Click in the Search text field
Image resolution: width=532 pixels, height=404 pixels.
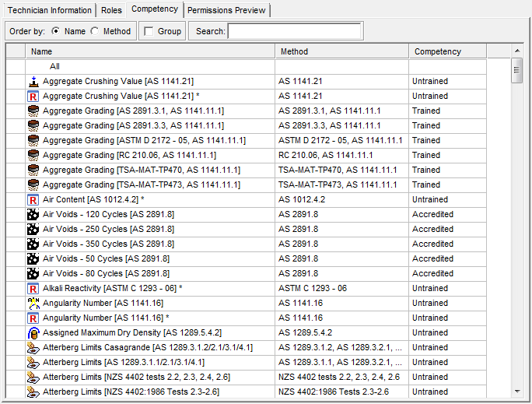tap(294, 31)
